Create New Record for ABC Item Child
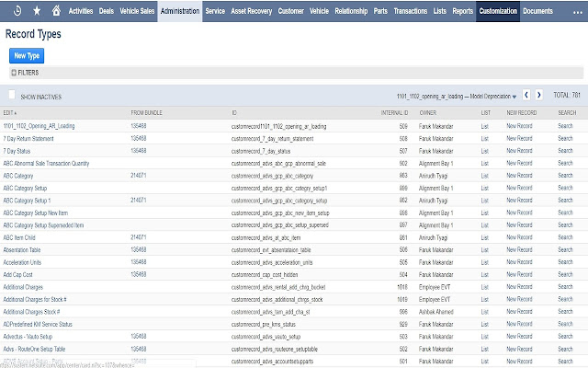This screenshot has height=368, width=588. [x=519, y=237]
